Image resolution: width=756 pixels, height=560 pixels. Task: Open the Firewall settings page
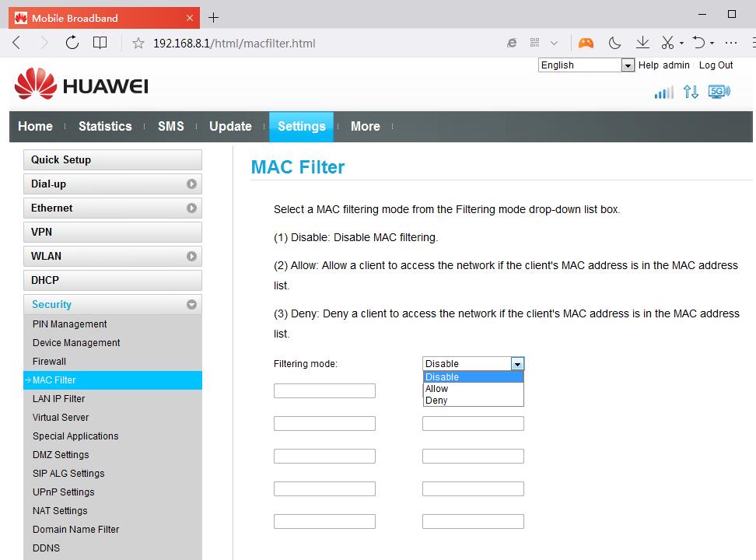(49, 362)
